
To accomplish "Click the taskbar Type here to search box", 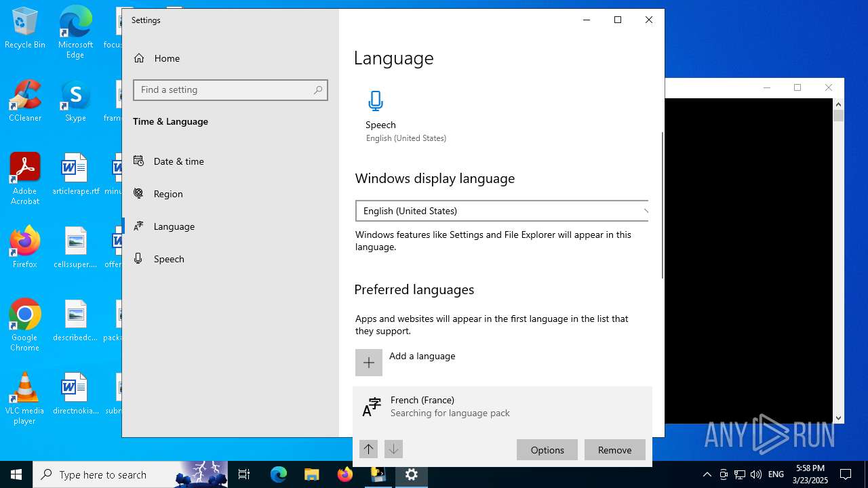I will (130, 474).
